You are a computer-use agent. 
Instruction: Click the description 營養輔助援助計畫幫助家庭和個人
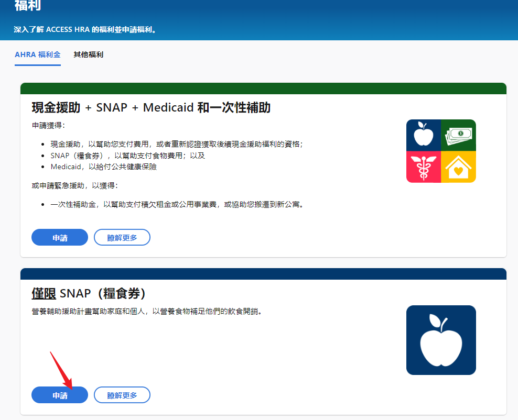pyautogui.click(x=147, y=312)
